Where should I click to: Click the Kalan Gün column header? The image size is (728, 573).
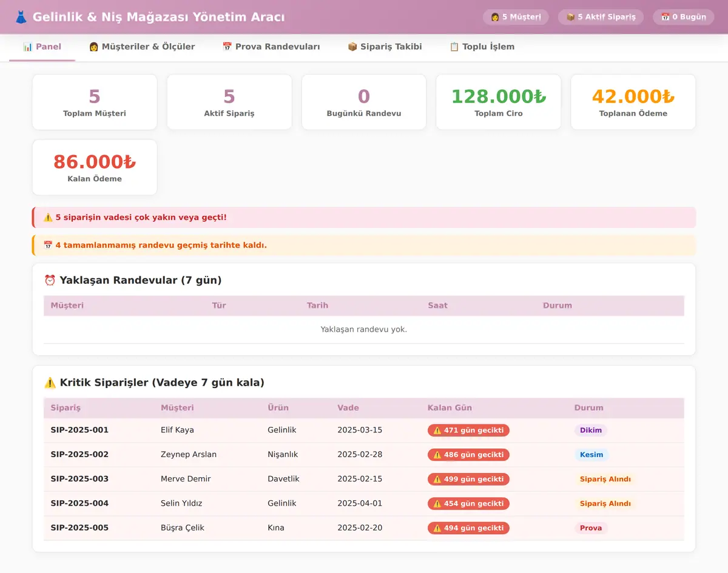point(450,408)
